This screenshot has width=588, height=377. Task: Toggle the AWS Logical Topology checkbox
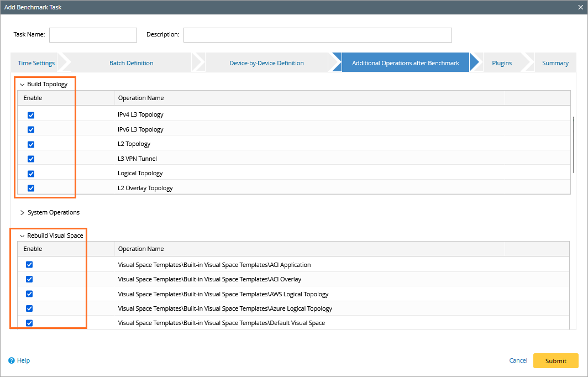coord(30,294)
